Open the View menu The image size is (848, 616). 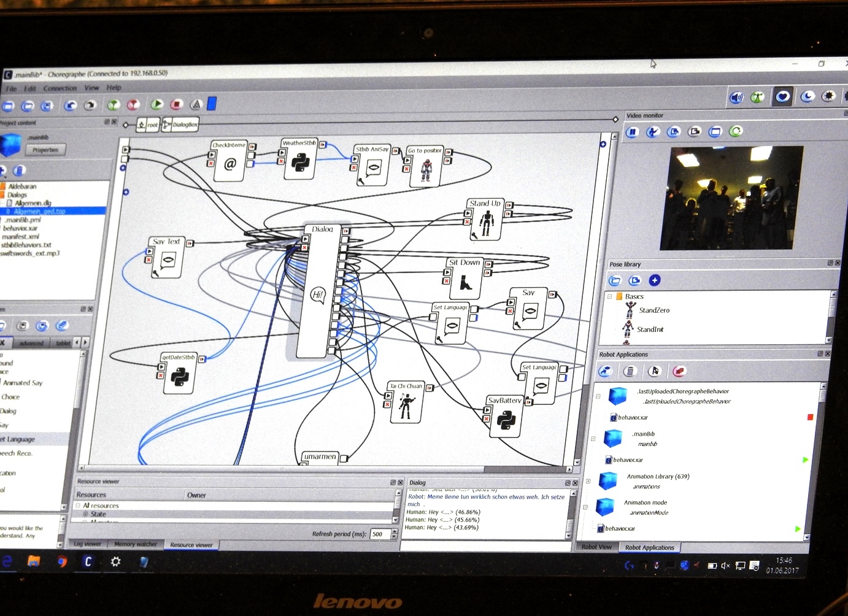coord(91,88)
